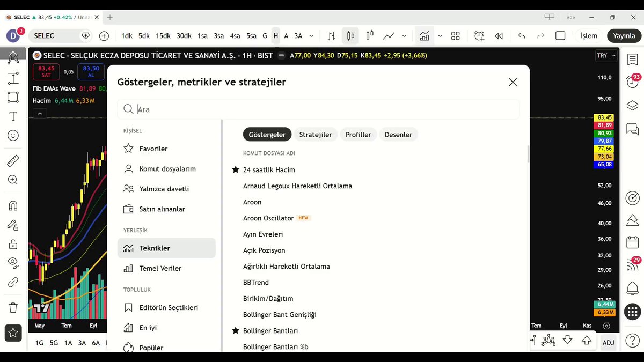Open the indicator templates grid icon
This screenshot has height=362, width=644.
(456, 36)
